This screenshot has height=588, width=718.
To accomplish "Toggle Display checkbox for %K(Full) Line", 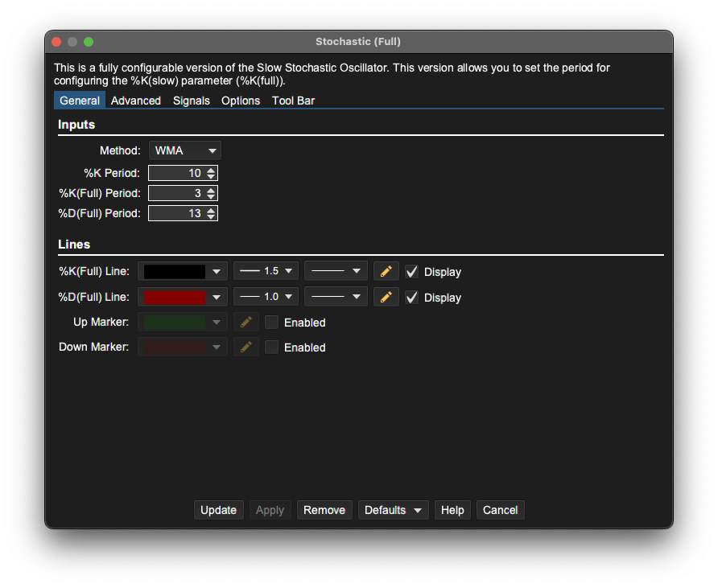I will tap(411, 272).
